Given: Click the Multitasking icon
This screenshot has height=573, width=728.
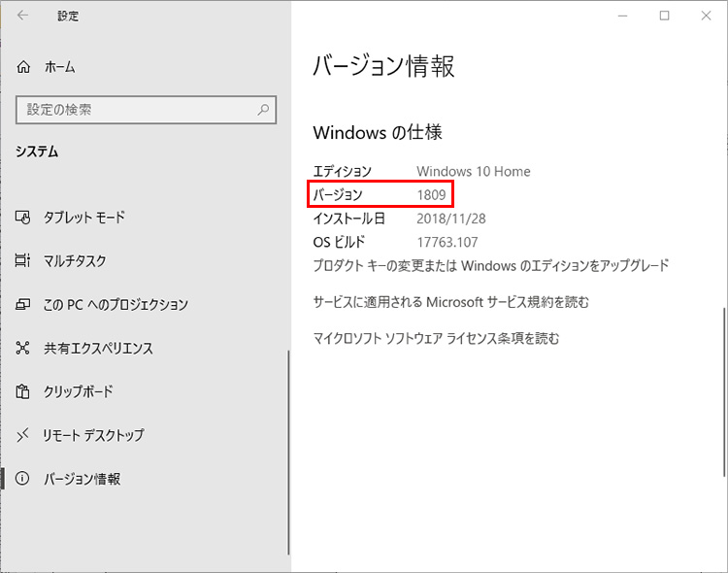Looking at the screenshot, I should coord(24,261).
